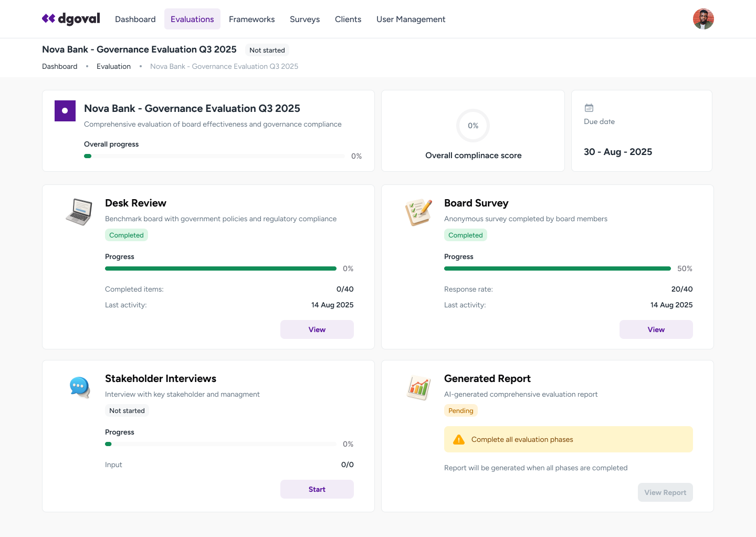The image size is (756, 537).
Task: Click the Desk Review laptop icon
Action: tap(79, 212)
